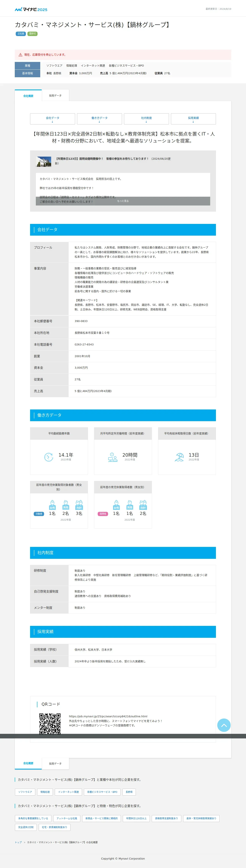
Task: Click 信州大学、松本大学、日本大学 text
Action: (93, 650)
